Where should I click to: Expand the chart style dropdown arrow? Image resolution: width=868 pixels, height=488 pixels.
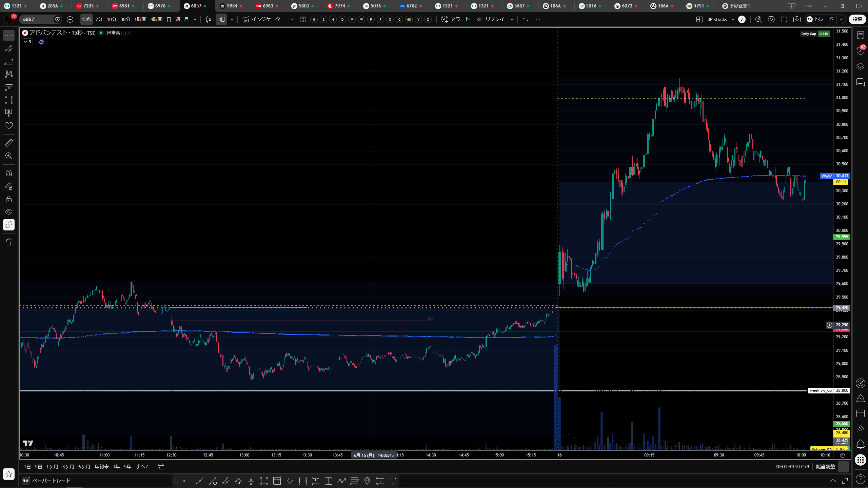[232, 19]
